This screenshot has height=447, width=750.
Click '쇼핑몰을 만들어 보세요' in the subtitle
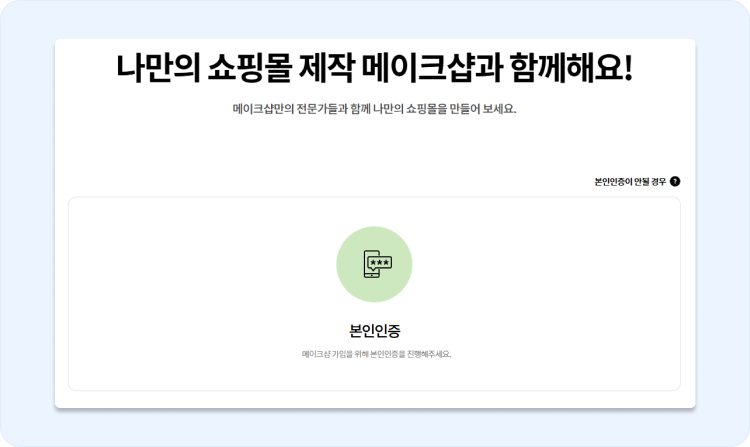tap(460, 109)
